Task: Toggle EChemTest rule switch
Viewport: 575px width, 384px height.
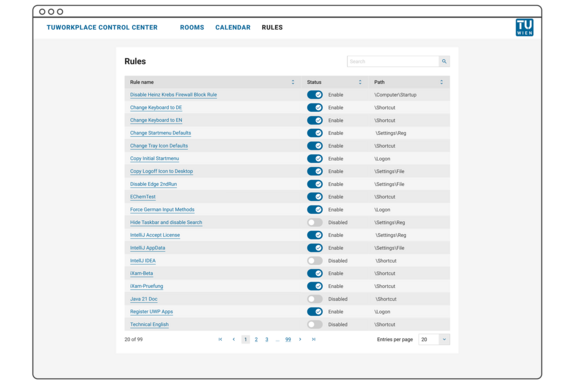Action: tap(315, 197)
